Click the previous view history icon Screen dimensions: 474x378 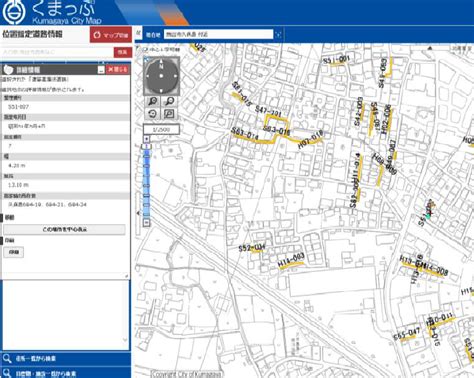(153, 114)
